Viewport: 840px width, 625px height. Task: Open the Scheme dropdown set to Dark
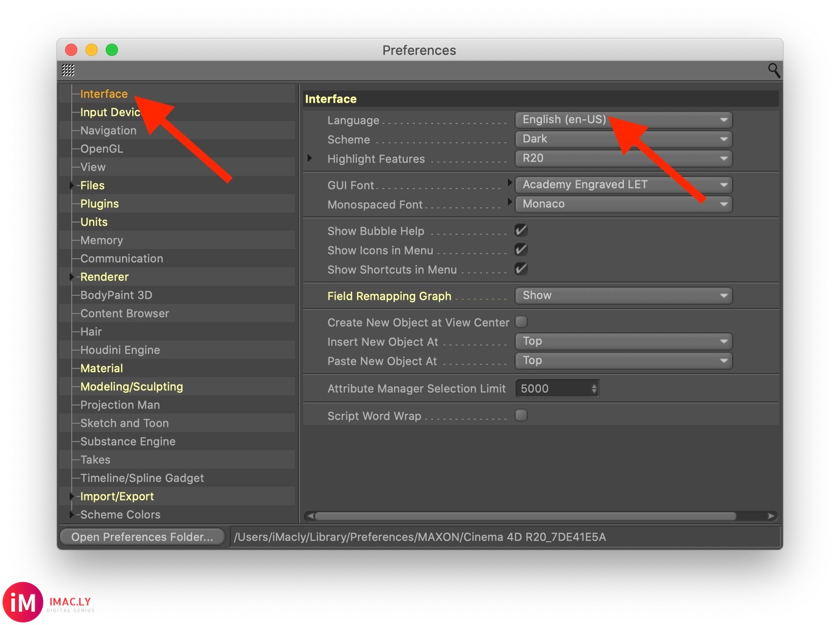(x=624, y=139)
